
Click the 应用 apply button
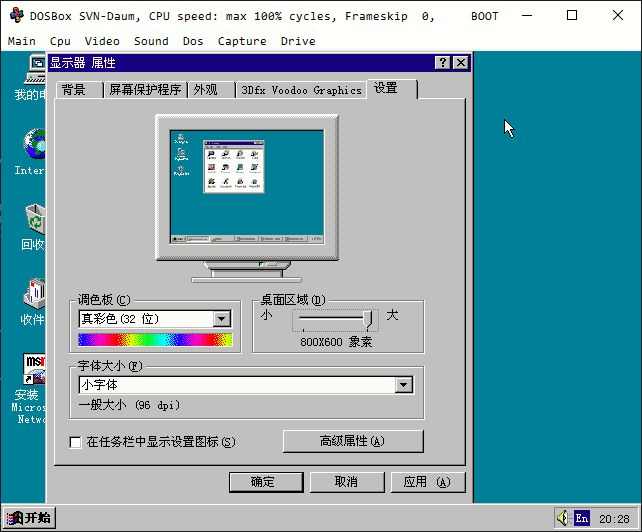click(x=428, y=482)
